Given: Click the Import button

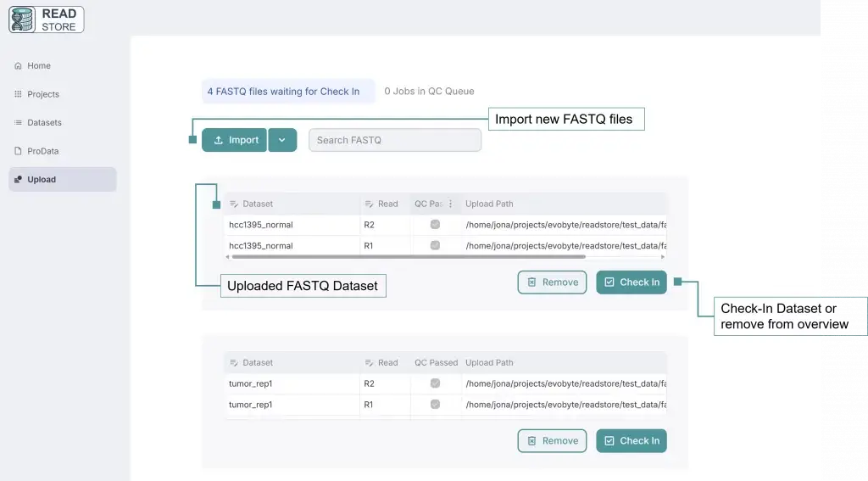Looking at the screenshot, I should [235, 140].
